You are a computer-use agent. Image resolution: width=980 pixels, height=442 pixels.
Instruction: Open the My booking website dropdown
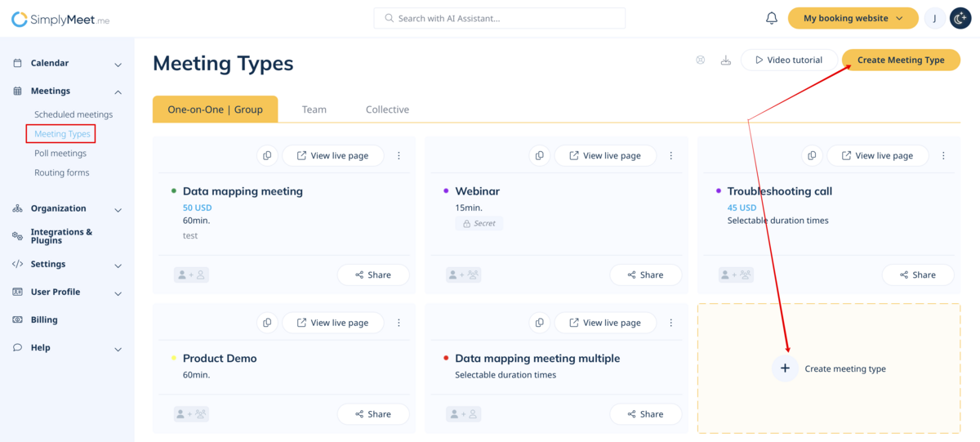pos(853,18)
